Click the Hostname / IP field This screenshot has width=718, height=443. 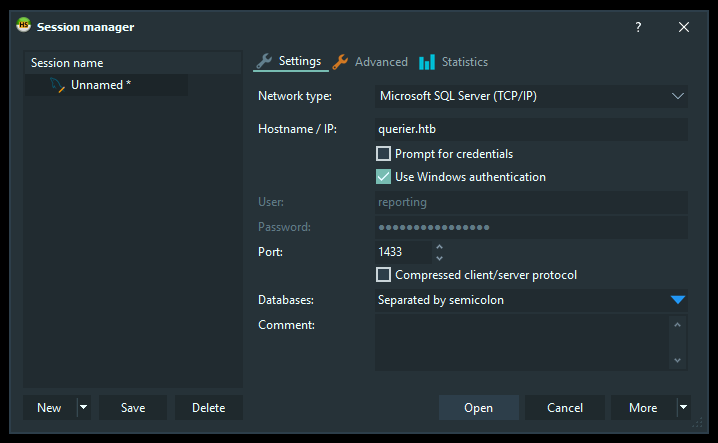(x=530, y=129)
